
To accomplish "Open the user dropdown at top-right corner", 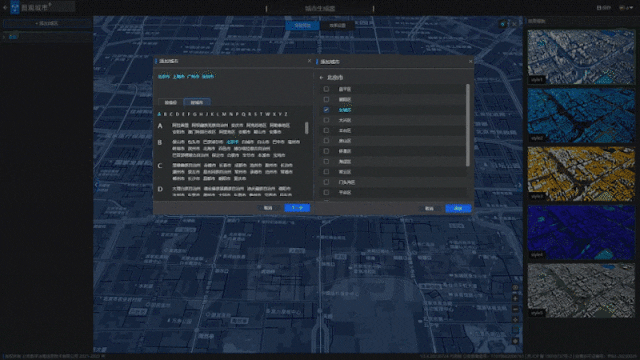I will 626,7.
